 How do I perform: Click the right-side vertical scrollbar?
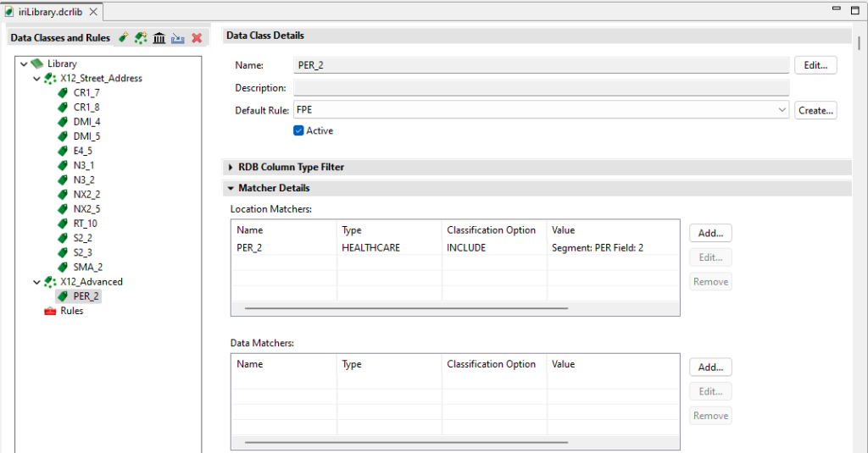coord(860,42)
